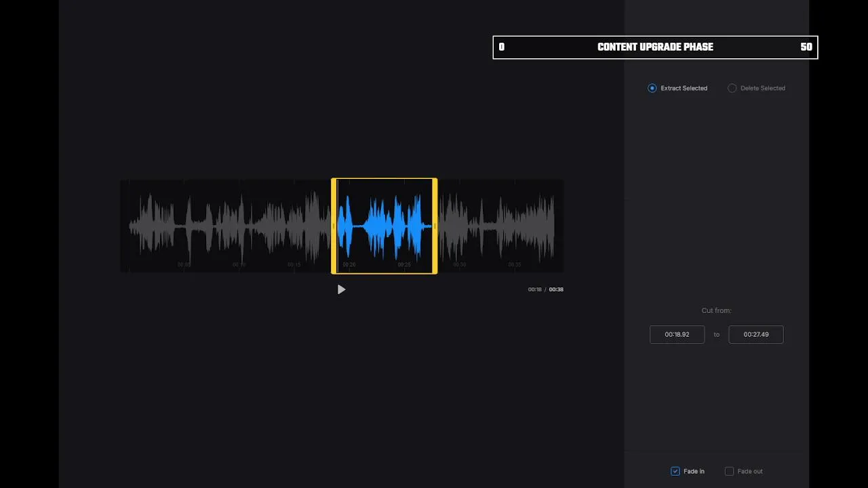This screenshot has width=868, height=488.
Task: Uncheck the Fade in checkbox
Action: click(675, 471)
